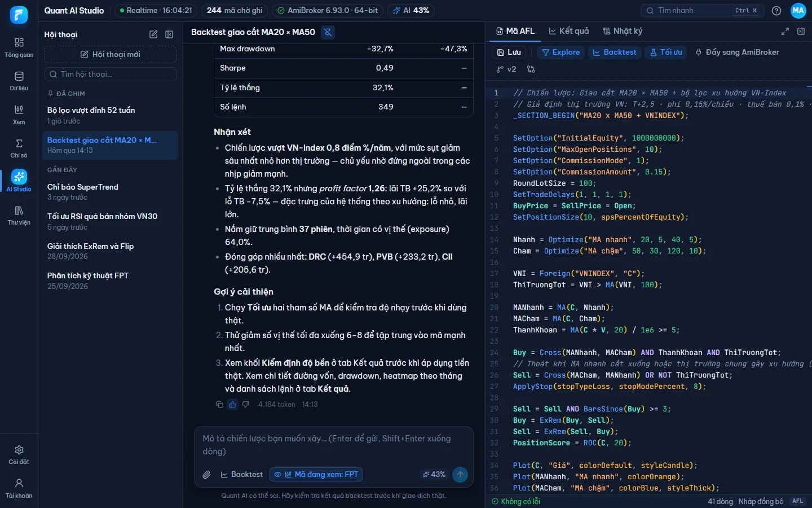812x508 pixels.
Task: Collapse the conversations sidebar panel
Action: click(169, 34)
